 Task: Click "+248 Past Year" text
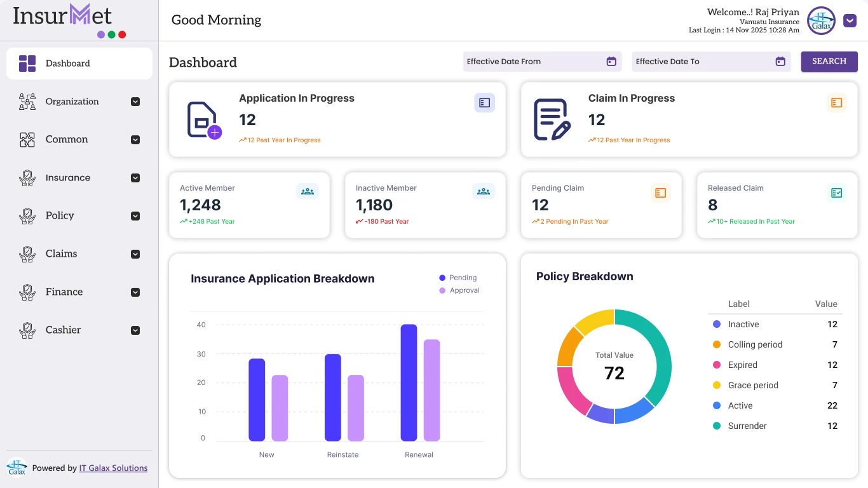point(212,222)
